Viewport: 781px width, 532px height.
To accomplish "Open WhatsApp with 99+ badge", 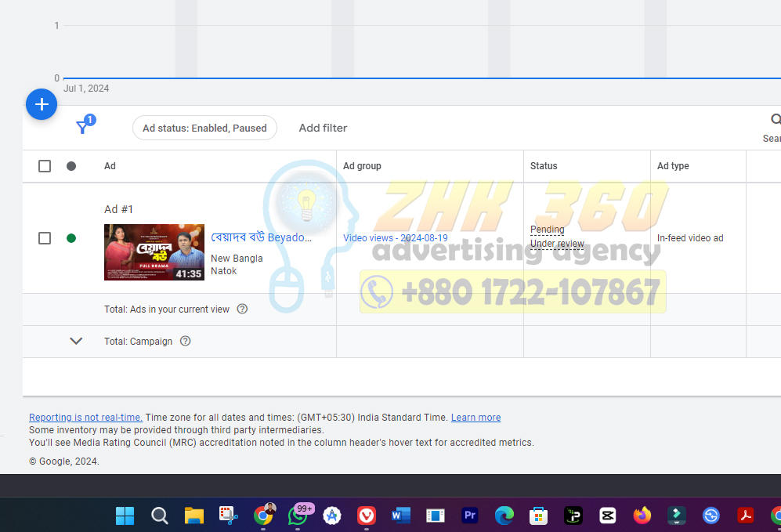I will (298, 516).
